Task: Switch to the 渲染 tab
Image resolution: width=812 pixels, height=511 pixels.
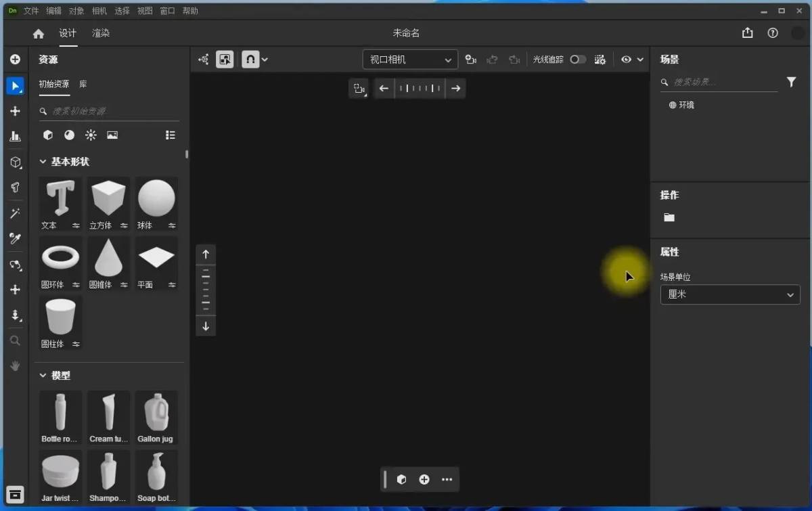Action: tap(101, 33)
